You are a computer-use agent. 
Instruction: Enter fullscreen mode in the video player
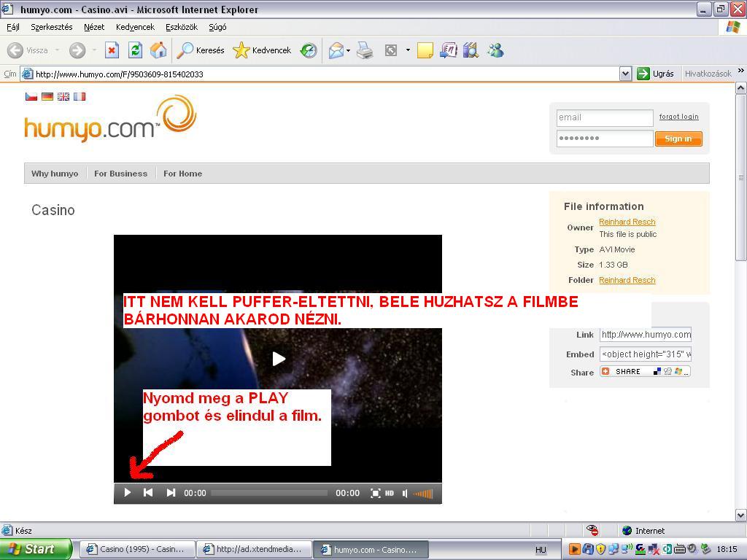375,493
